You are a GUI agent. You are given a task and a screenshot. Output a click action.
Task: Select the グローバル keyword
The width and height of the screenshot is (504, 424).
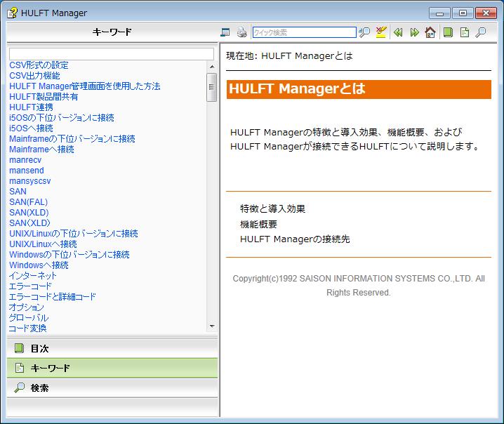click(x=29, y=318)
